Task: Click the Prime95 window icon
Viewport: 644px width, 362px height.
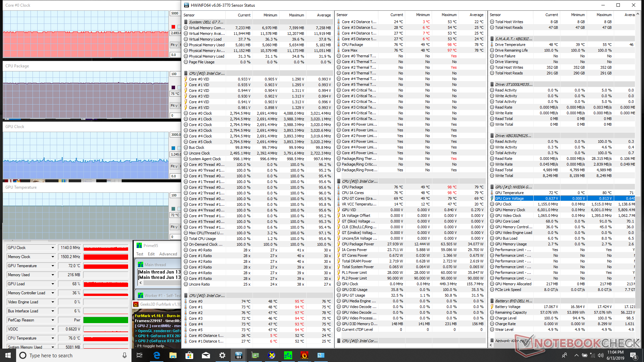Action: (139, 245)
